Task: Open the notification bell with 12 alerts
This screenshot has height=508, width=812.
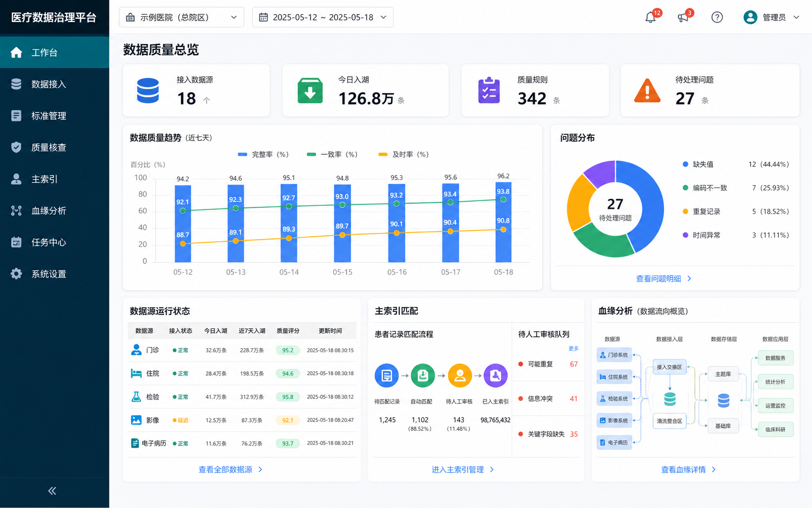Action: [x=650, y=17]
